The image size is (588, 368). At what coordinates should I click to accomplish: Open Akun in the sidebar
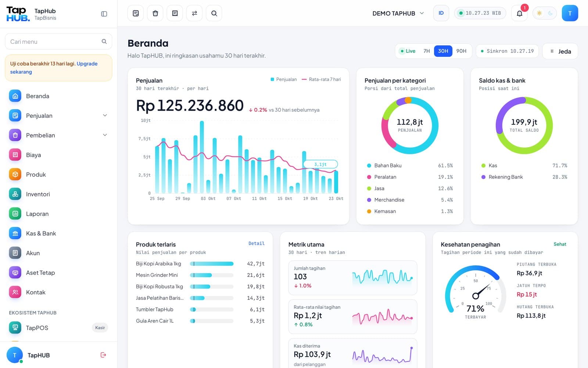point(59,253)
